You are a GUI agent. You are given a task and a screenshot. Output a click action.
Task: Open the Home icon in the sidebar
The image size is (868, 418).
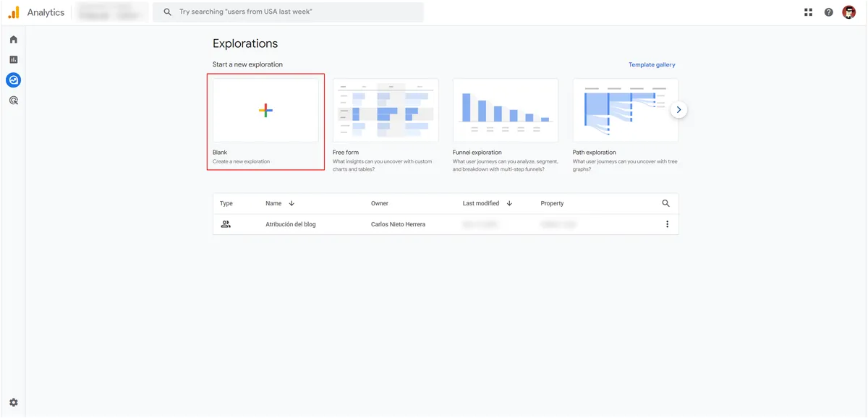[x=13, y=40]
